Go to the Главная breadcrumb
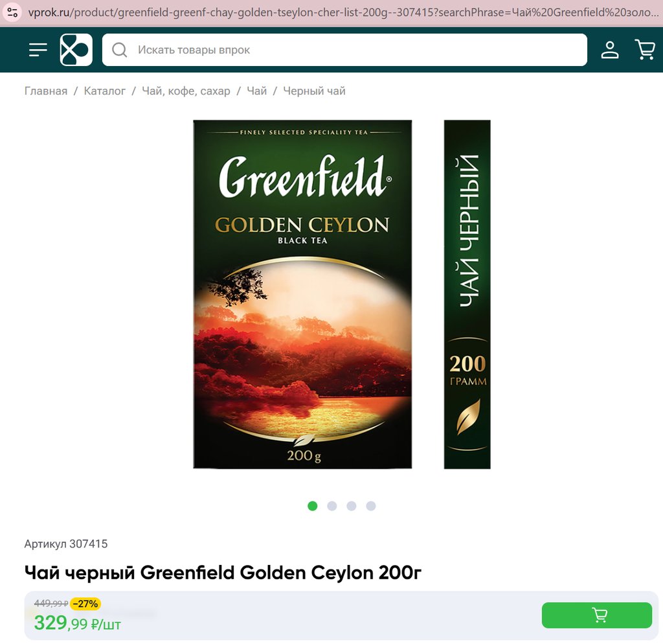Screen dimensions: 663x644 [46, 91]
